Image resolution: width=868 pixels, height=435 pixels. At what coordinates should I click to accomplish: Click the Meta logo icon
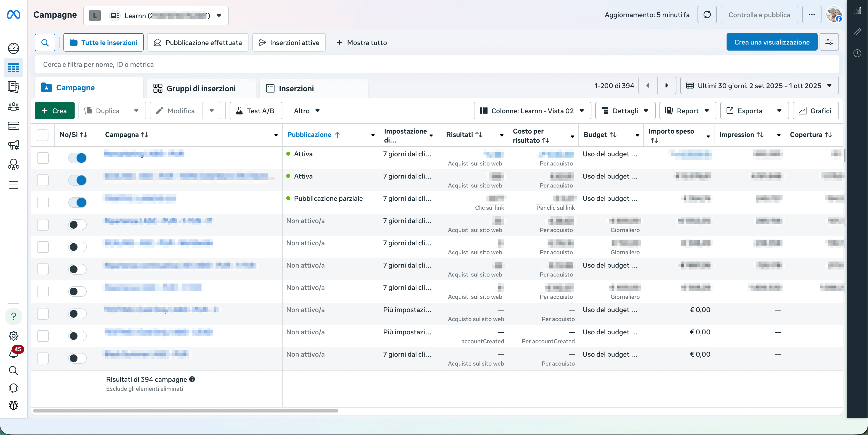click(14, 15)
